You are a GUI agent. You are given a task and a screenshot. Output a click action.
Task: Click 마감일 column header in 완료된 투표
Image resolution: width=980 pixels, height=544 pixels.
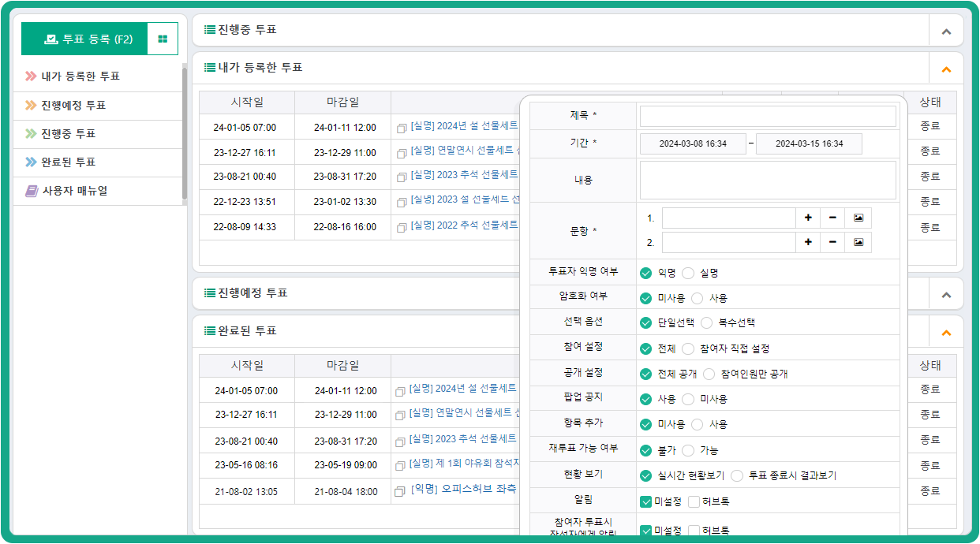click(x=342, y=365)
